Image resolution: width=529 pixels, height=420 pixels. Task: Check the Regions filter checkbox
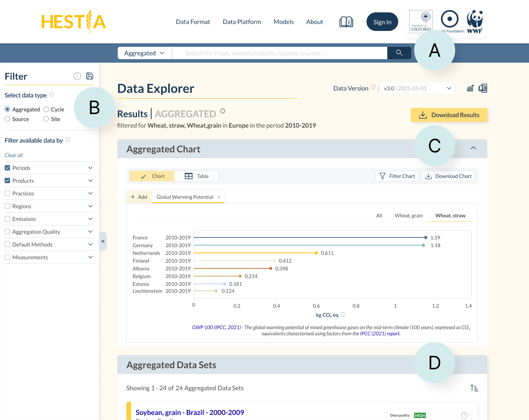click(x=7, y=206)
